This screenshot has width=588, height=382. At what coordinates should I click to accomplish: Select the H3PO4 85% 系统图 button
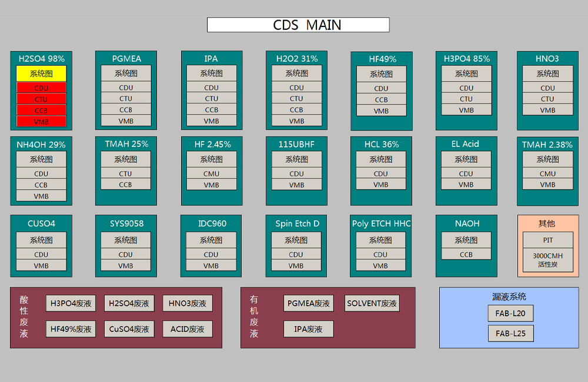[466, 73]
